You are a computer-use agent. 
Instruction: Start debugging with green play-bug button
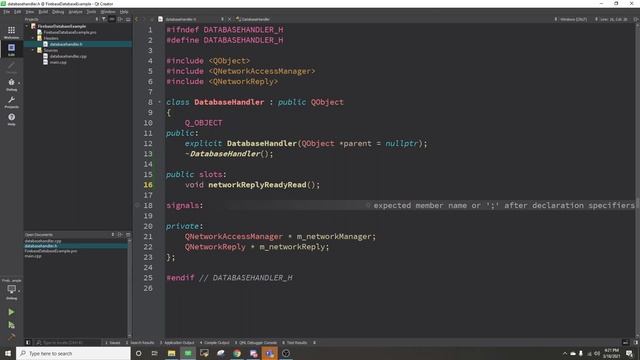11,325
